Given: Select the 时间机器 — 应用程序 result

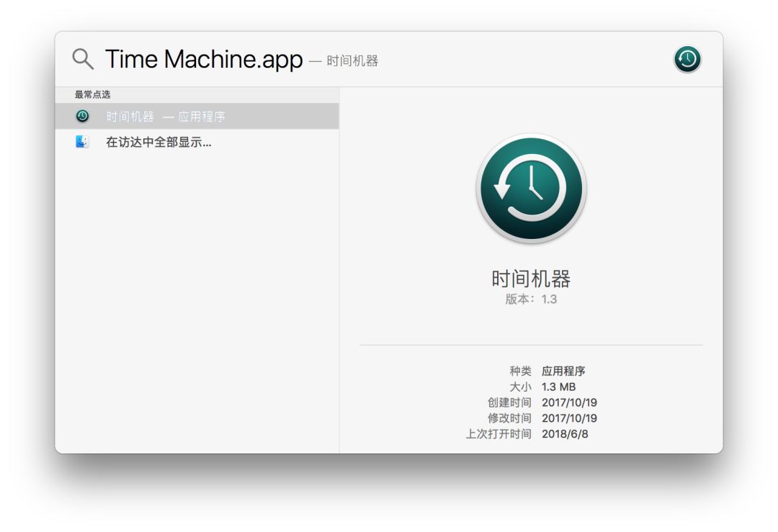Looking at the screenshot, I should pyautogui.click(x=166, y=117).
